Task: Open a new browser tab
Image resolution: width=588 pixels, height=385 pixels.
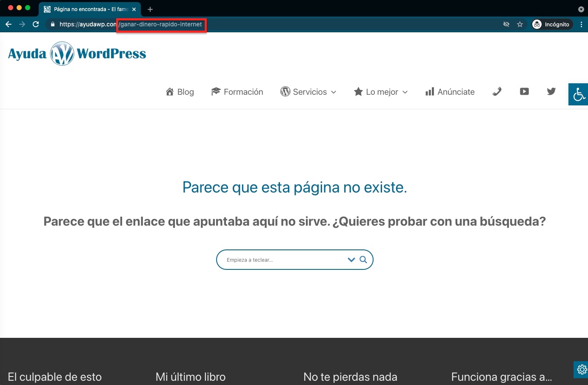Action: pyautogui.click(x=150, y=9)
